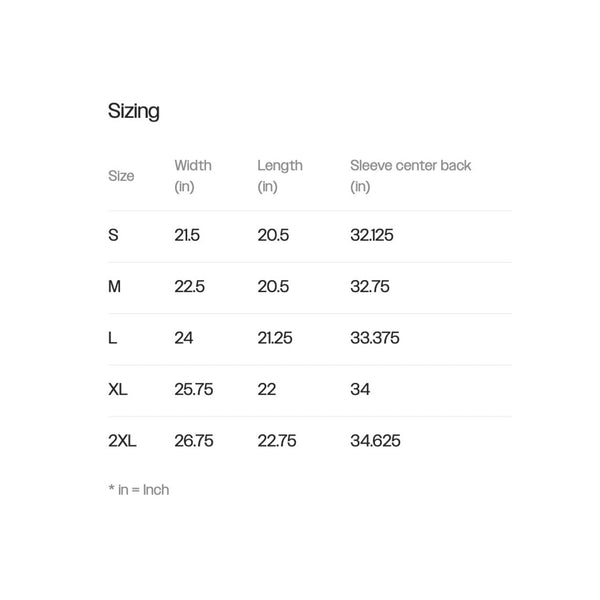
Task: Select the 2XL size row label
Action: click(122, 441)
